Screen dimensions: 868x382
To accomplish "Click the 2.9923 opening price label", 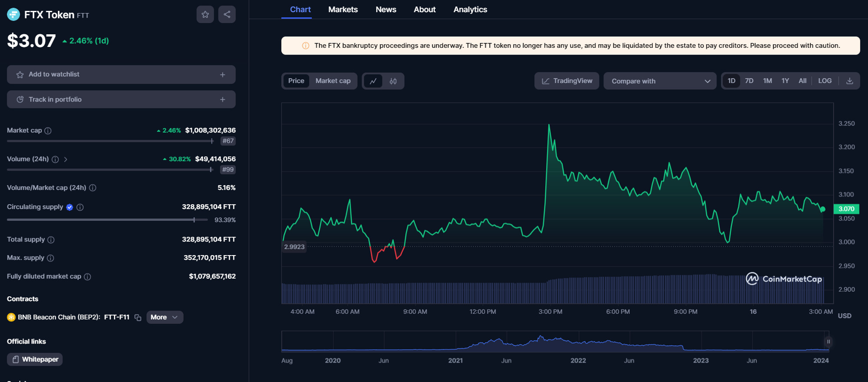I will [x=294, y=247].
